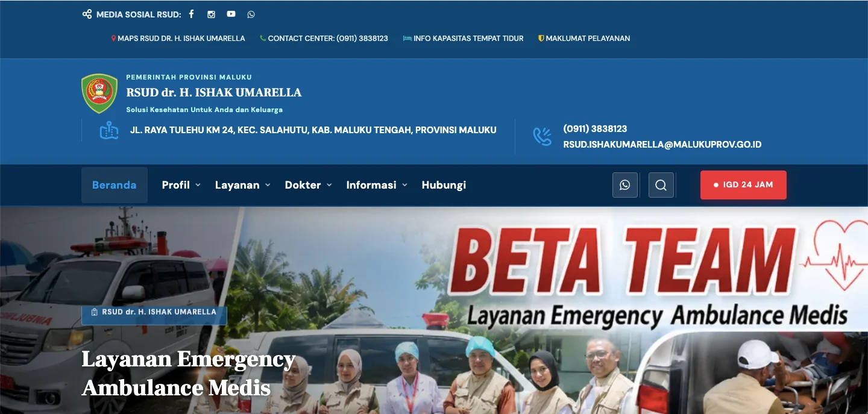868x414 pixels.
Task: Open the search magnifier in navigation bar
Action: pyautogui.click(x=661, y=185)
